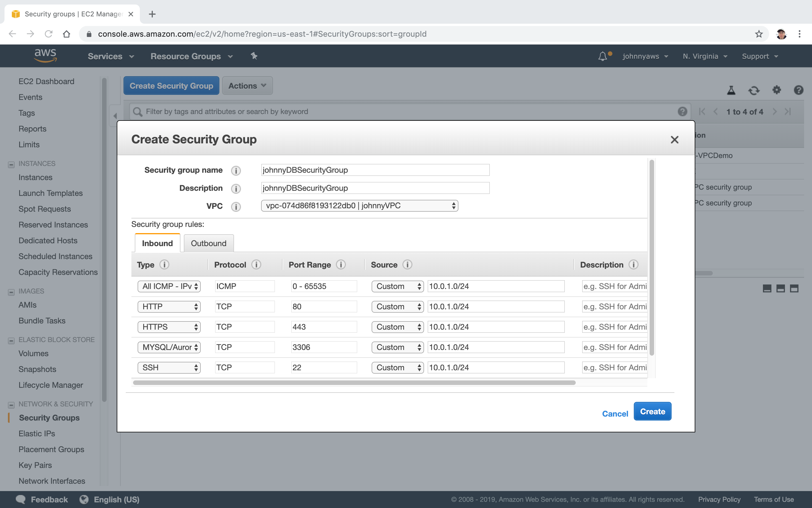Click the info icon beside Description field label
812x508 pixels.
click(236, 189)
